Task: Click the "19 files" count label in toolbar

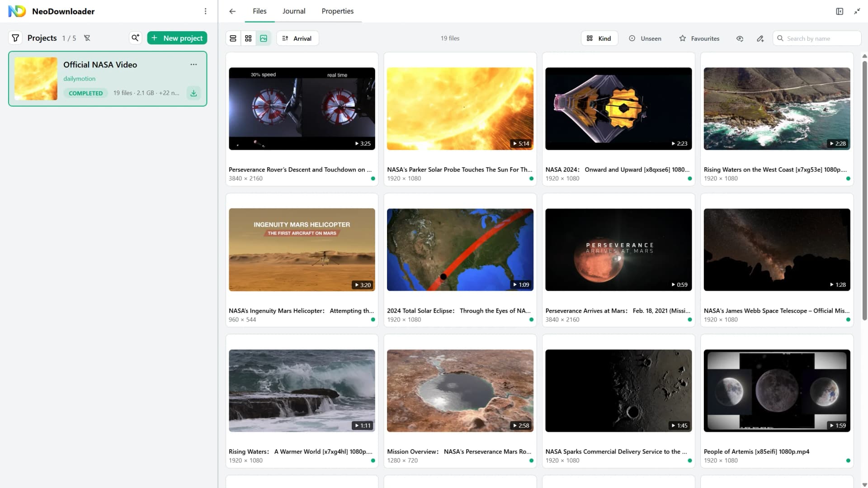Action: [450, 38]
